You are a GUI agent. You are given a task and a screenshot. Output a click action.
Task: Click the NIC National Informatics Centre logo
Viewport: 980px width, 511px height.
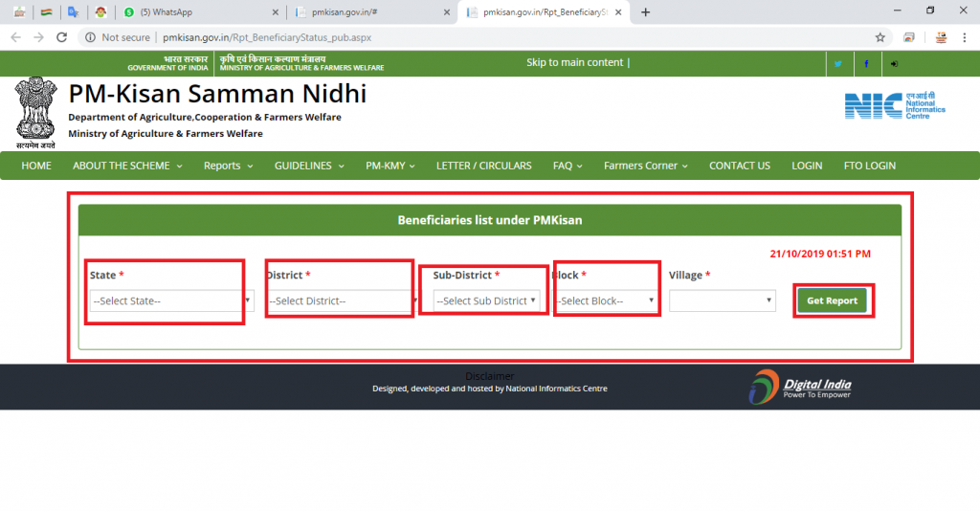(895, 105)
